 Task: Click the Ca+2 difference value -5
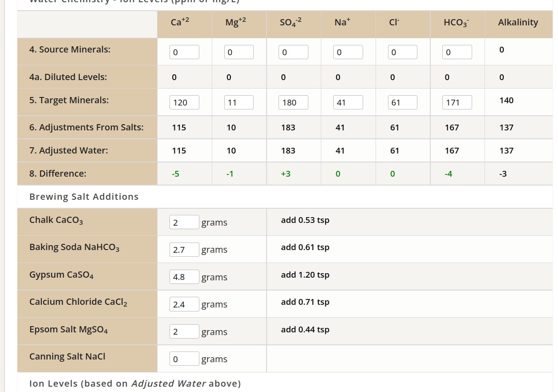pyautogui.click(x=176, y=174)
